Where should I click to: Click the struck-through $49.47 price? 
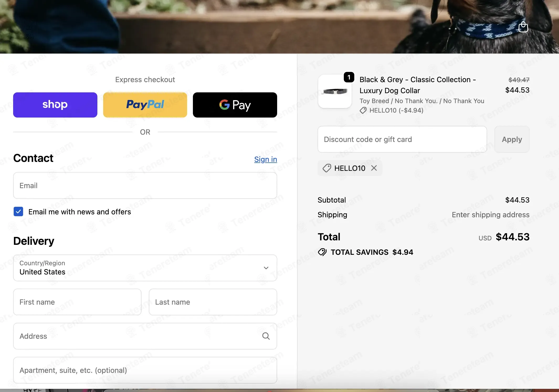[x=519, y=80]
